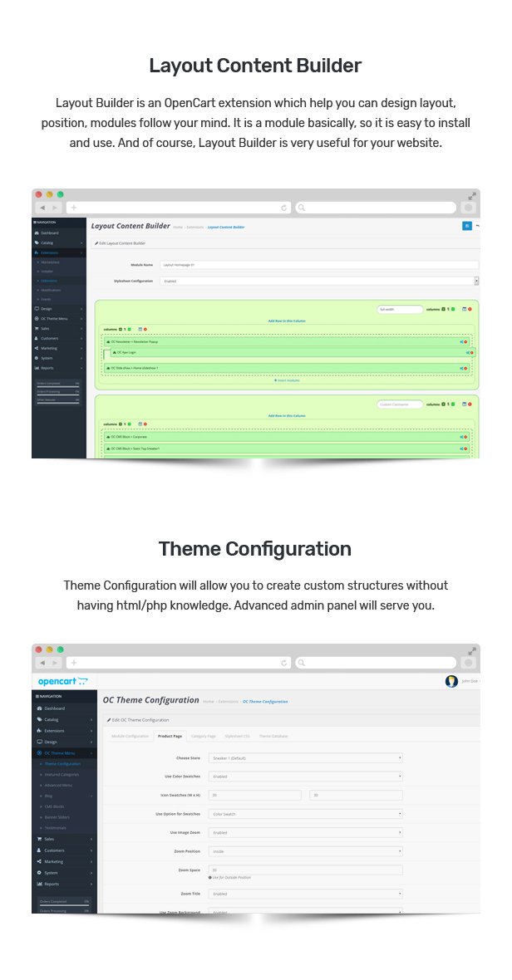Click the Orders Completed progress bar in Layout Builder
512x980 pixels.
[58, 385]
